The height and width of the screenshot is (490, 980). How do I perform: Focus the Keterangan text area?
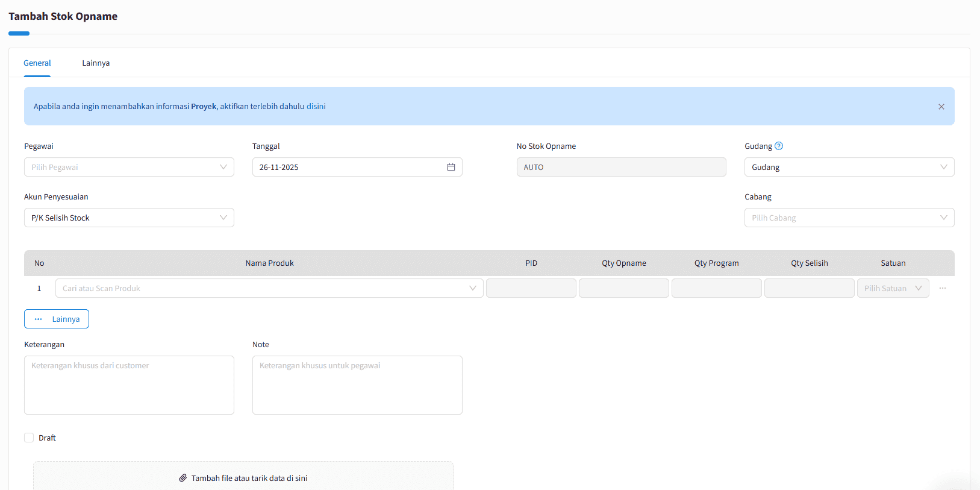click(x=129, y=385)
